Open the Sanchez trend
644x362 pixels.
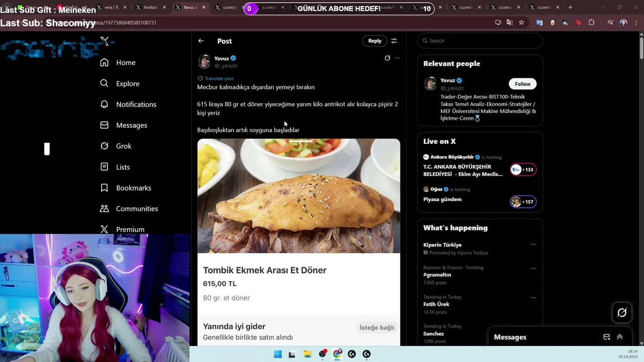(x=434, y=334)
